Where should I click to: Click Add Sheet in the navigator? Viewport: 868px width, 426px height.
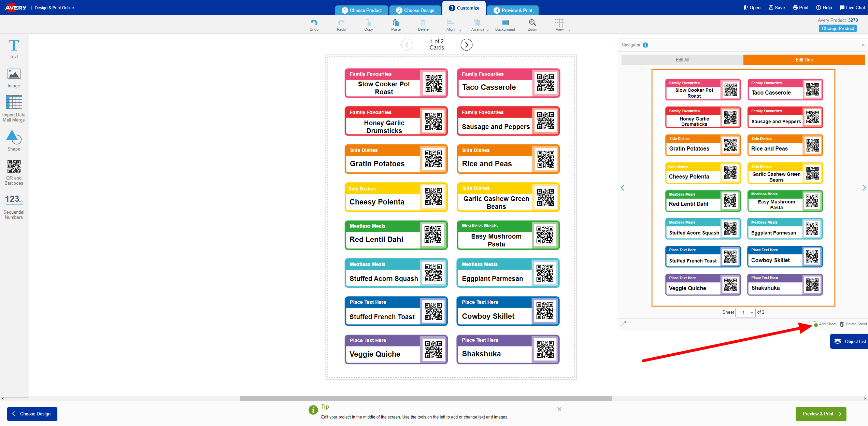coord(825,324)
